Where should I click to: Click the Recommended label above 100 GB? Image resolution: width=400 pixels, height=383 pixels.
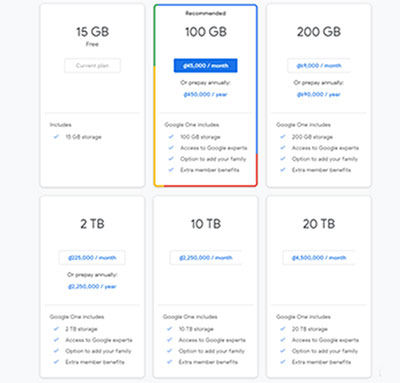point(206,13)
